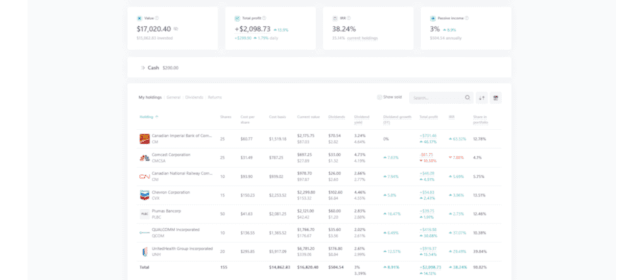Open the info tooltip next to IRR

point(349,18)
